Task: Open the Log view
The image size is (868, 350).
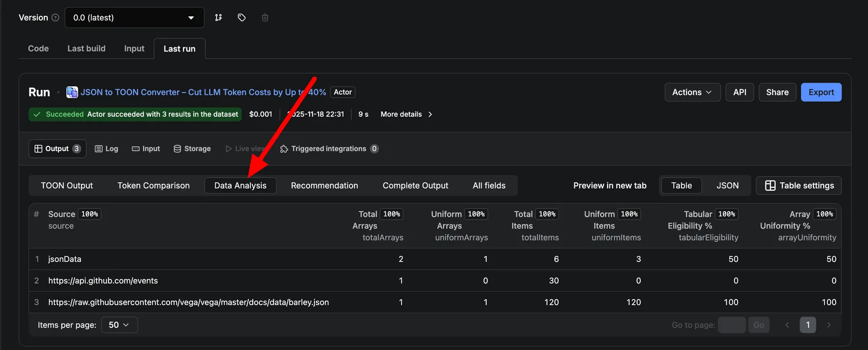Action: (107, 149)
